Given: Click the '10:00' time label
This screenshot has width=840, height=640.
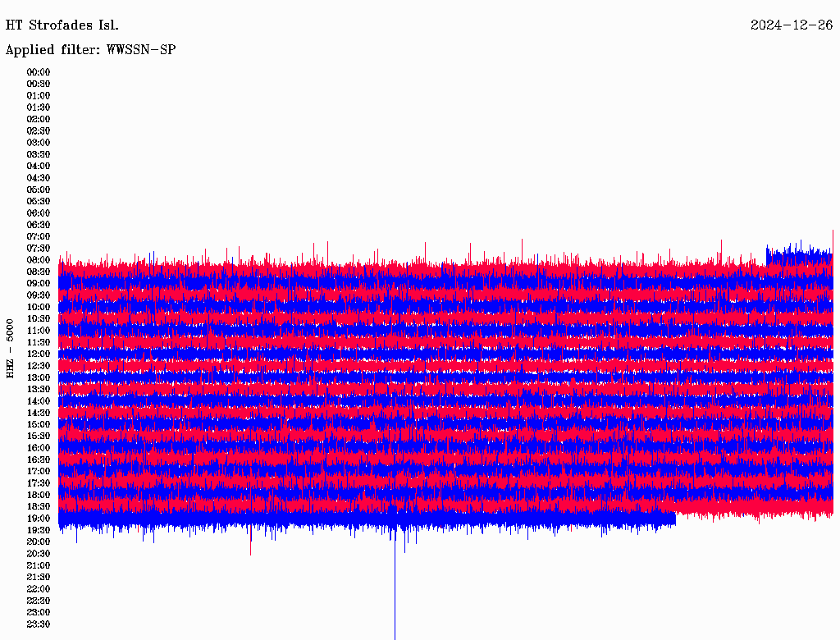Looking at the screenshot, I should [39, 307].
